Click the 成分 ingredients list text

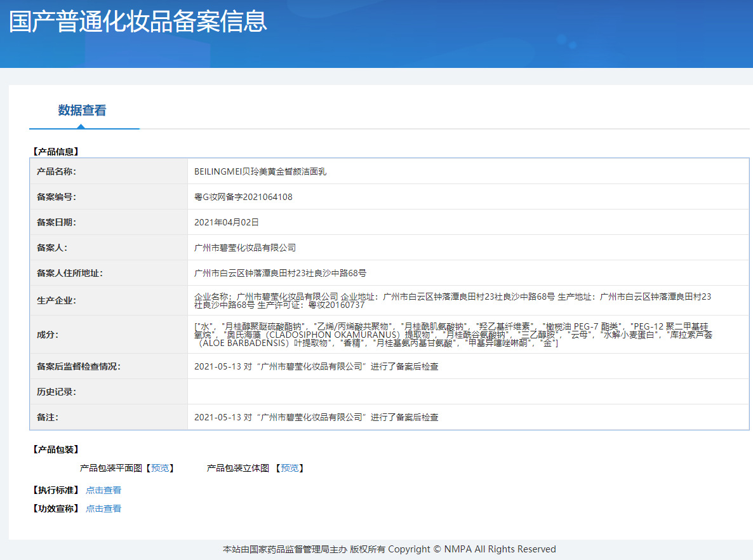tap(452, 334)
